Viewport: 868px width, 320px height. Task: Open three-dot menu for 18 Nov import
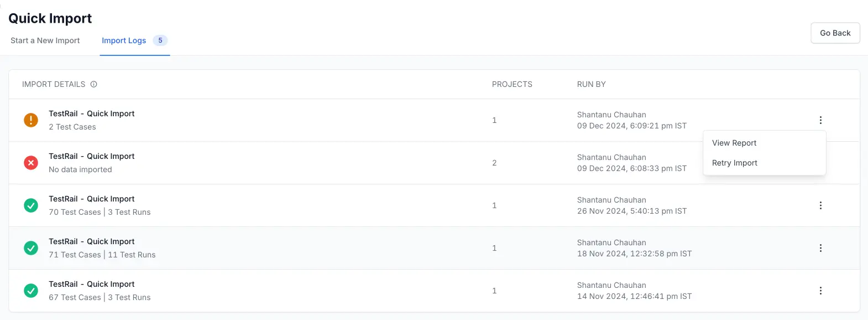coord(820,248)
